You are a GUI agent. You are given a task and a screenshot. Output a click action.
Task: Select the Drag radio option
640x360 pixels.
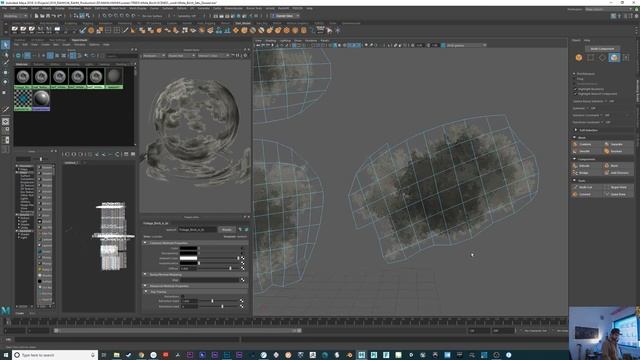click(575, 79)
